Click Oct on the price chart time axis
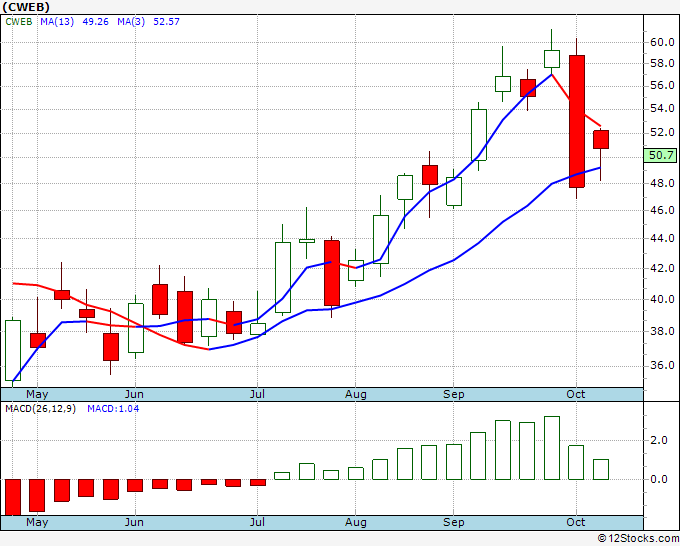Viewport: 680px width, 546px height. click(x=576, y=395)
